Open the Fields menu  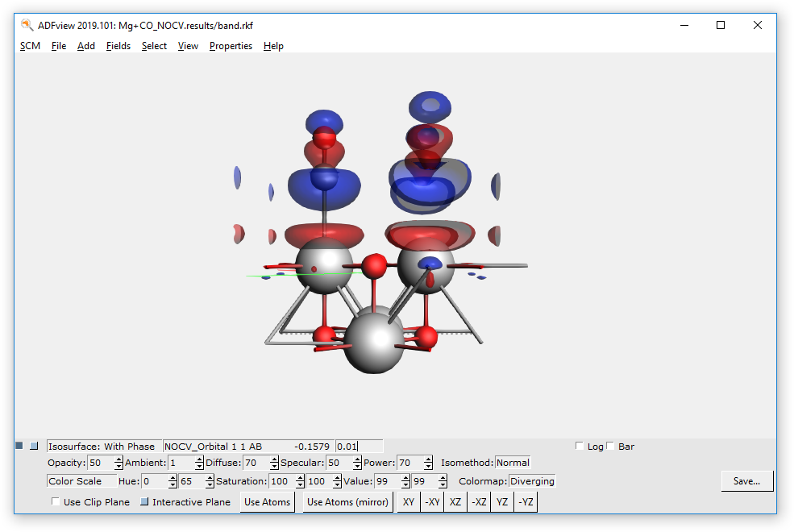pos(118,46)
